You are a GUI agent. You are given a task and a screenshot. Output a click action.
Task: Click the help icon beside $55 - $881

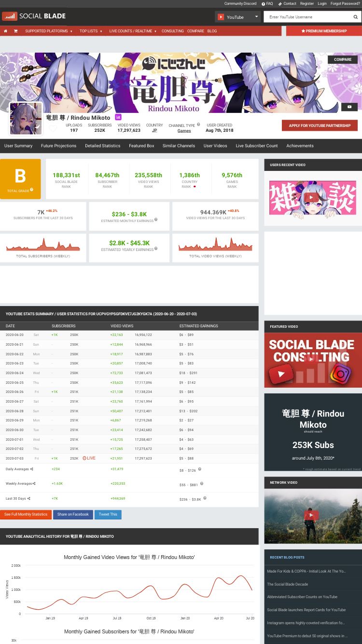(x=201, y=483)
